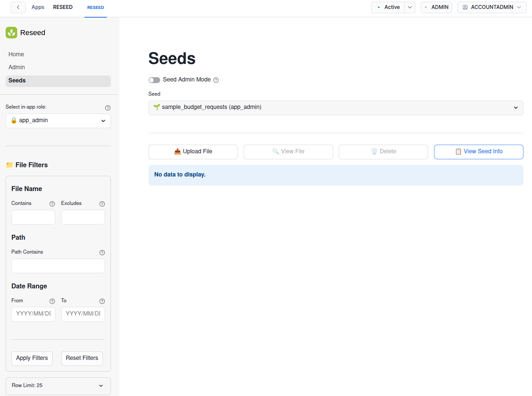Switch to the RESEED tab
The image size is (532, 396).
(x=96, y=7)
